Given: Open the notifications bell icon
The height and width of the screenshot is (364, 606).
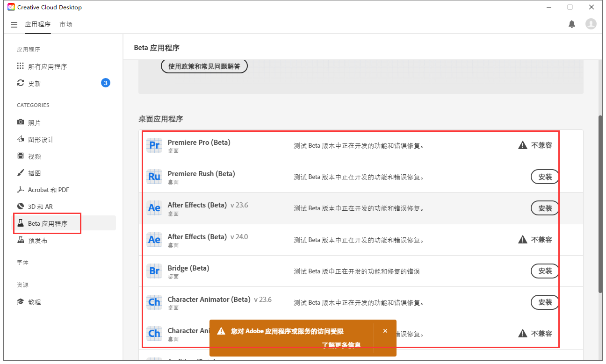Looking at the screenshot, I should point(572,24).
